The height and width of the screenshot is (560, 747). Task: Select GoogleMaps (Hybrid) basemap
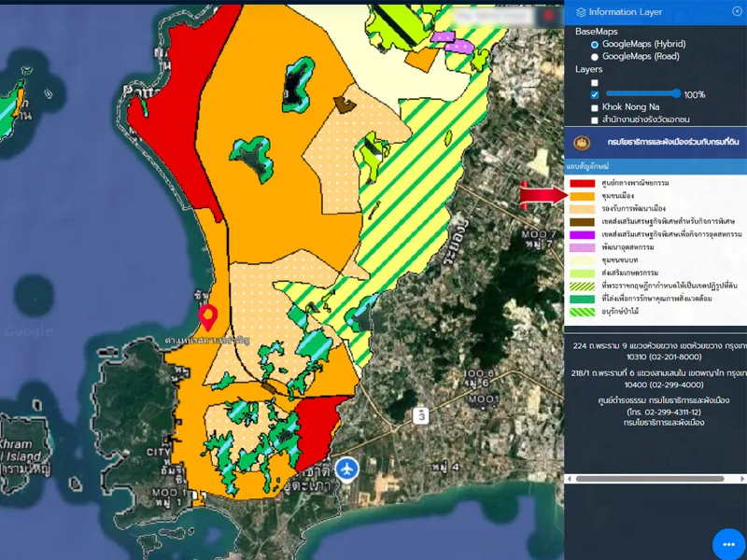(595, 44)
